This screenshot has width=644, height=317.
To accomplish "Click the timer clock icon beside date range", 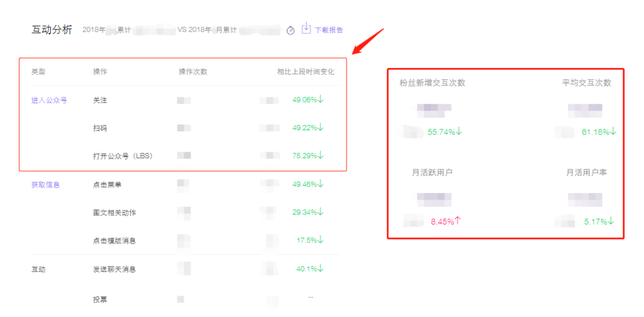I will click(291, 30).
